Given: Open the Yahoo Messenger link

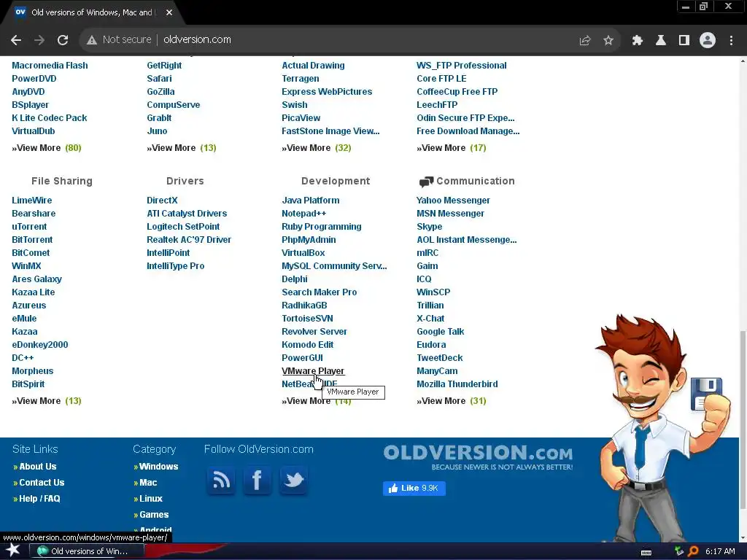Looking at the screenshot, I should coord(453,201).
